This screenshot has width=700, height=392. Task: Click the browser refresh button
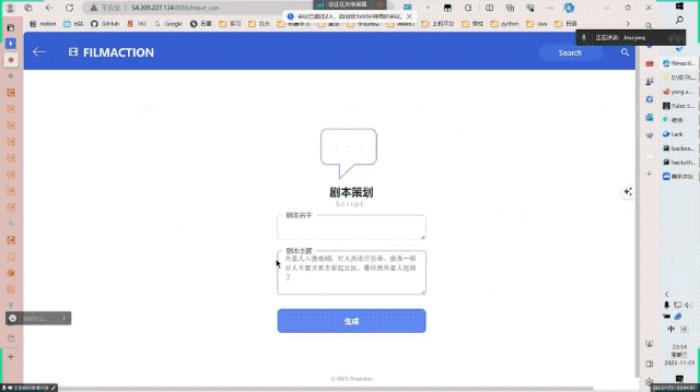tap(69, 8)
